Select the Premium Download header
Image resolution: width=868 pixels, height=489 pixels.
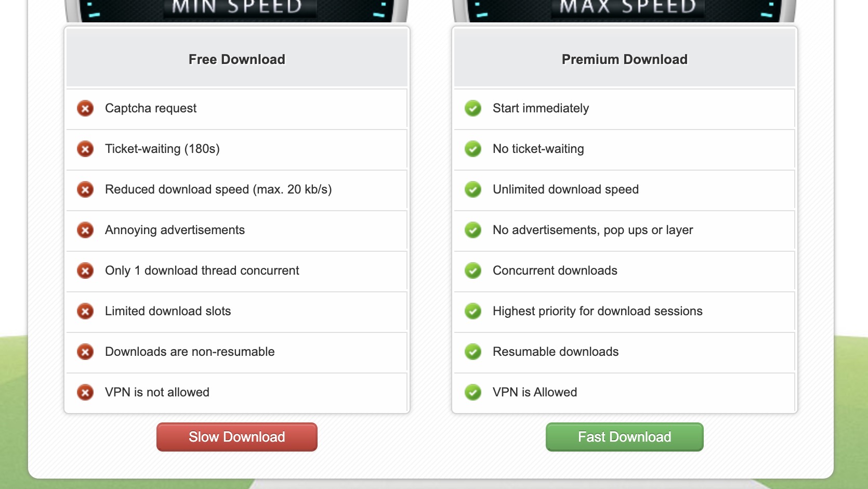tap(625, 59)
